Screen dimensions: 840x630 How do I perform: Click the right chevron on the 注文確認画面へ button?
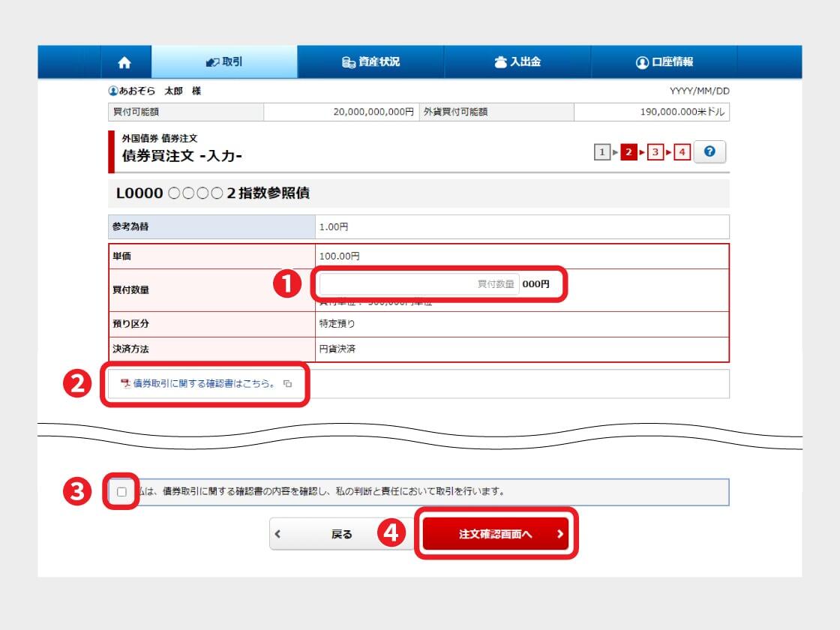coord(559,535)
